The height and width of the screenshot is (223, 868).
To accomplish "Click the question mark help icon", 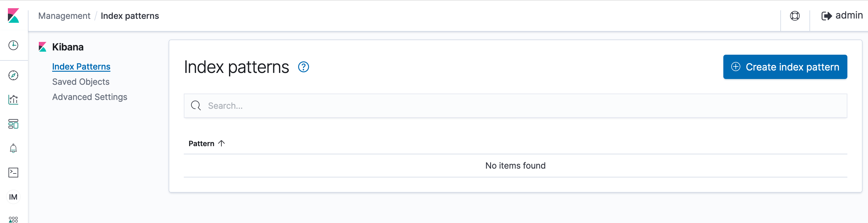I will click(303, 67).
